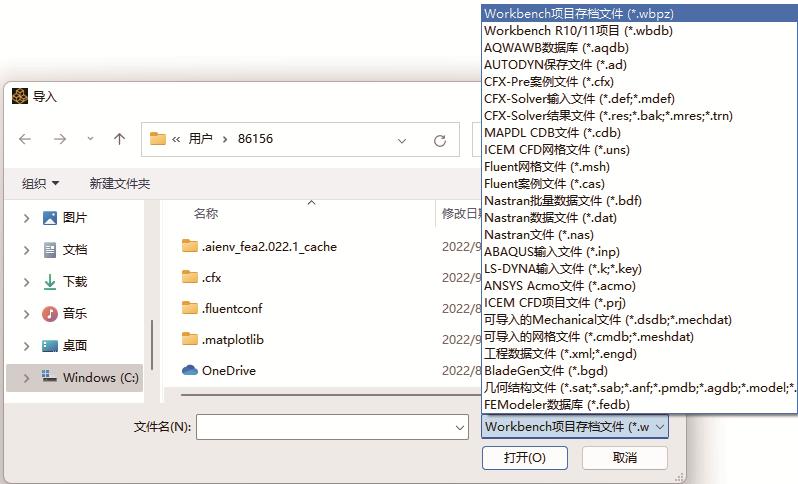
Task: Choose Fluent案例文件 (*.cas) option
Action: 639,184
